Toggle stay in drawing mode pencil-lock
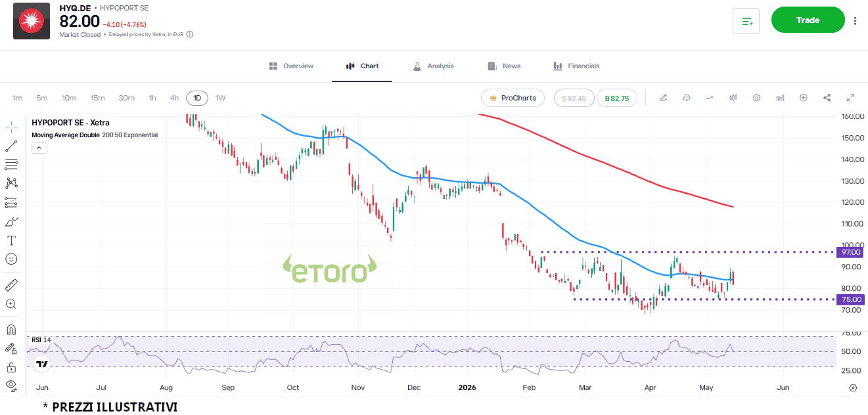868x415 pixels. pyautogui.click(x=11, y=348)
